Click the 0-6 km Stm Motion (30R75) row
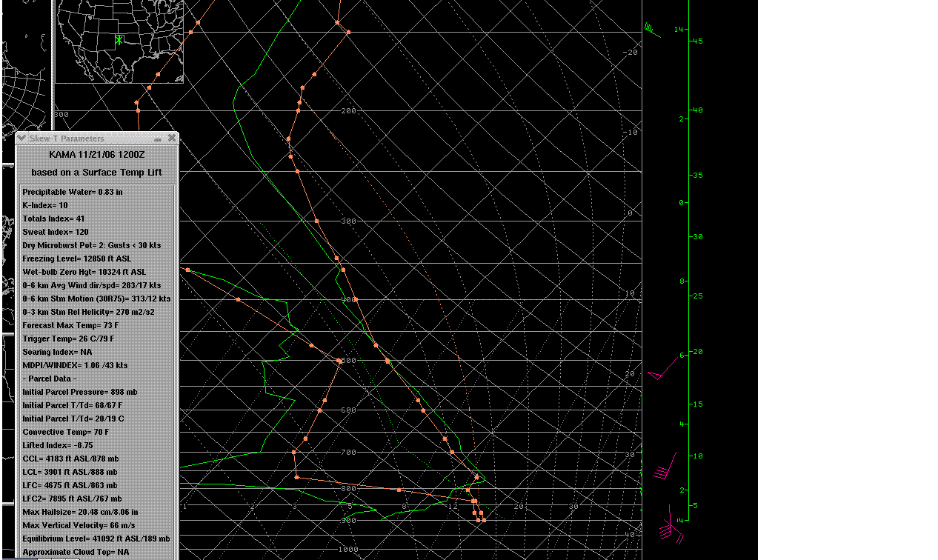The height and width of the screenshot is (560, 938). 97,299
